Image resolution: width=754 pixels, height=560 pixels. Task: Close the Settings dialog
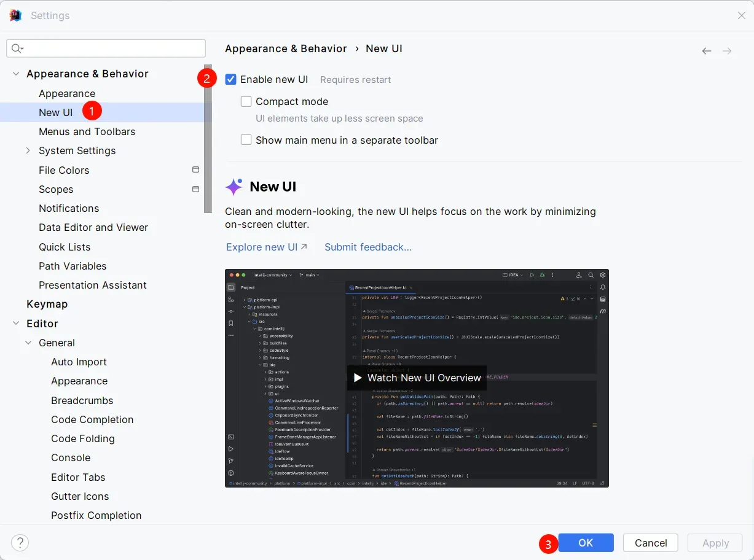[x=742, y=15]
